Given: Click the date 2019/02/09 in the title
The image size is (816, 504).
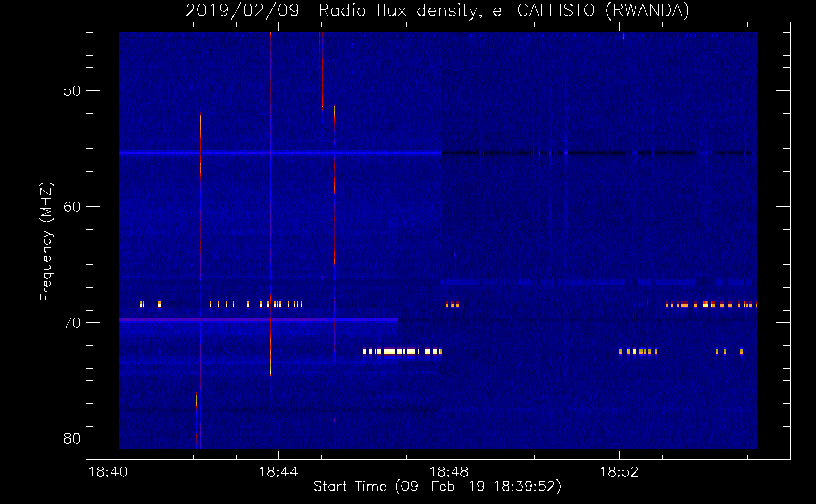Looking at the screenshot, I should click(242, 10).
